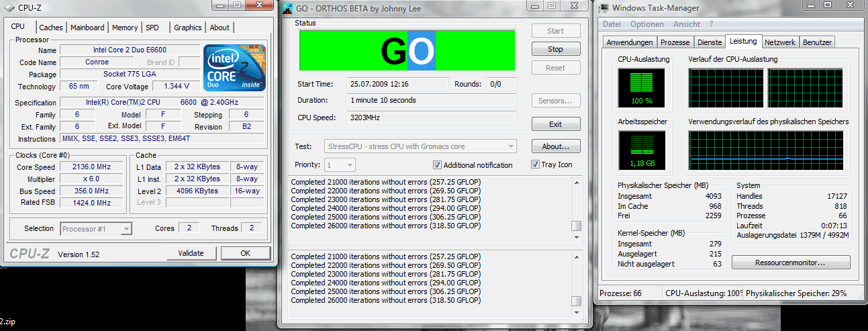
Task: Click the lower log scrollbar thumb in ORTHOS
Action: pos(576,301)
